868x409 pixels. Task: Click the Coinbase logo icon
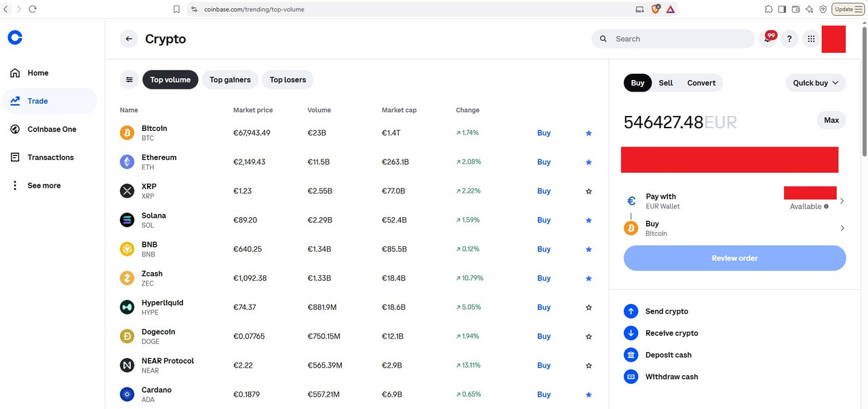pos(15,38)
